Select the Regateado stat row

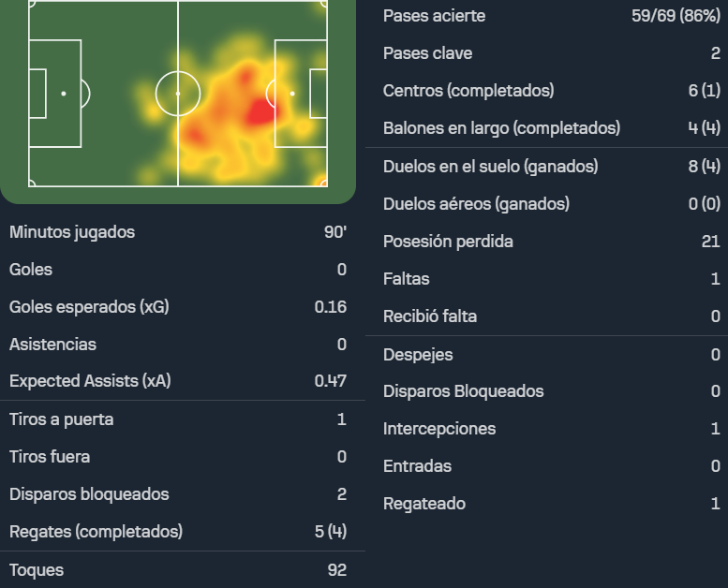(x=547, y=504)
